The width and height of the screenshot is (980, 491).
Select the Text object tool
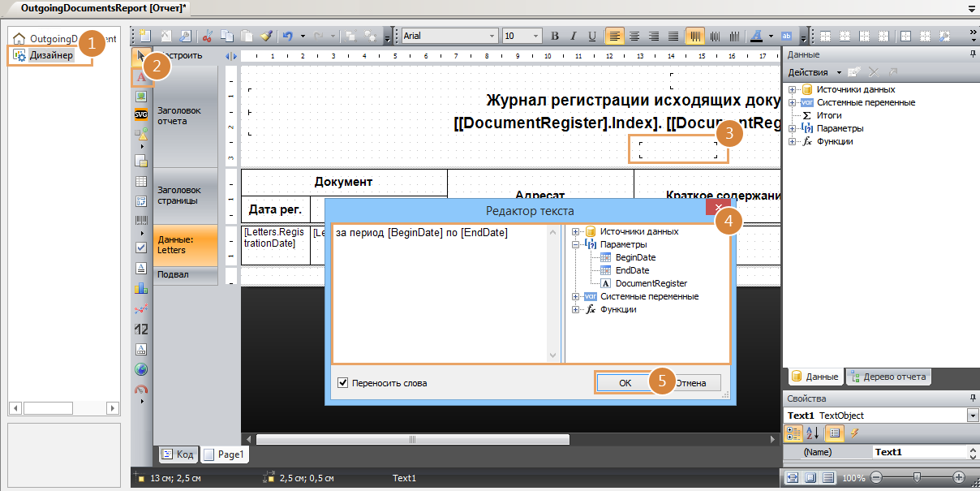tap(141, 77)
